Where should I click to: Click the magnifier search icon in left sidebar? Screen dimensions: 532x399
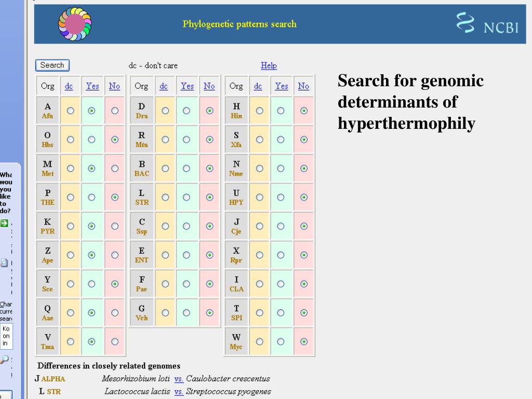(4, 360)
